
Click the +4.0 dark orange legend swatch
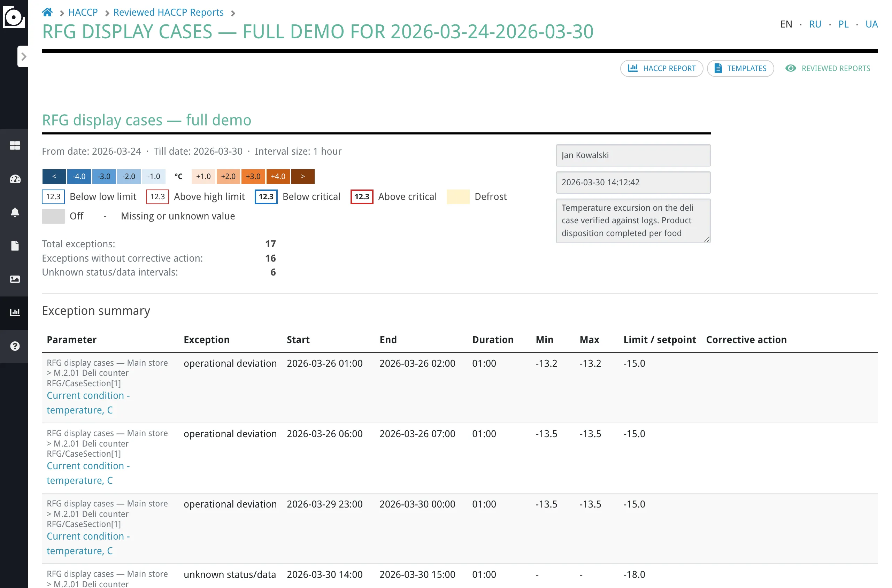click(x=278, y=177)
